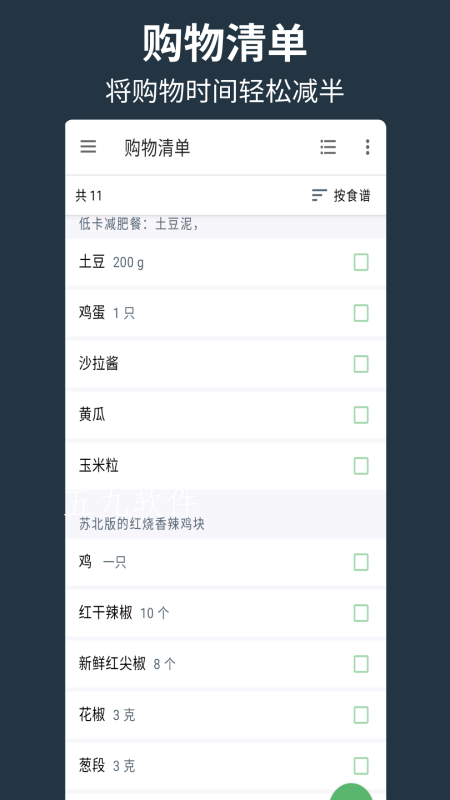The height and width of the screenshot is (800, 450).
Task: Mark 沙拉酱 as purchased
Action: [x=361, y=364]
